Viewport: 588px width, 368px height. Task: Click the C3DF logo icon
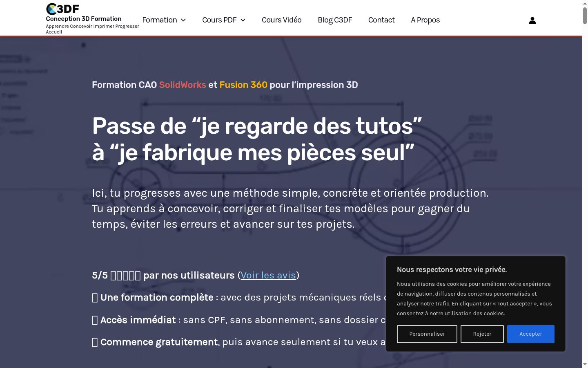(62, 9)
